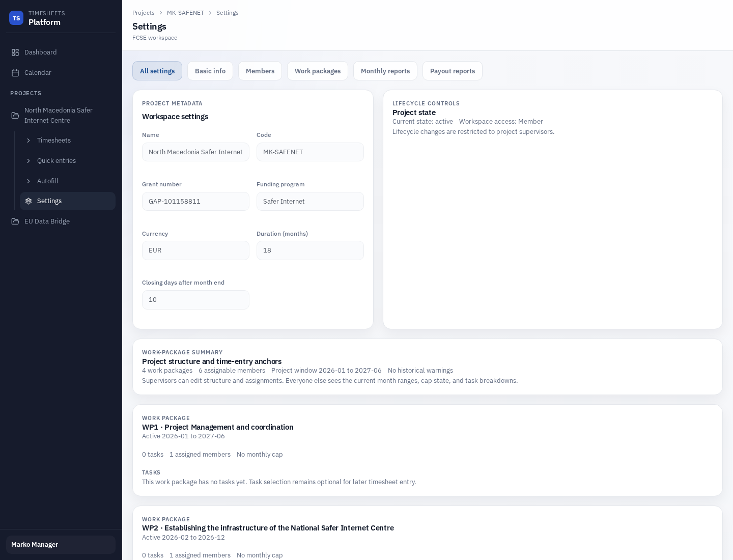
Task: Click the TS Platform logo icon
Action: coord(16,18)
